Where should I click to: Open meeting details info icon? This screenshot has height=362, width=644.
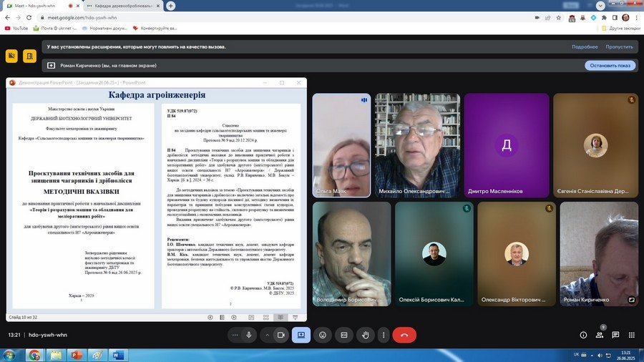tap(583, 335)
